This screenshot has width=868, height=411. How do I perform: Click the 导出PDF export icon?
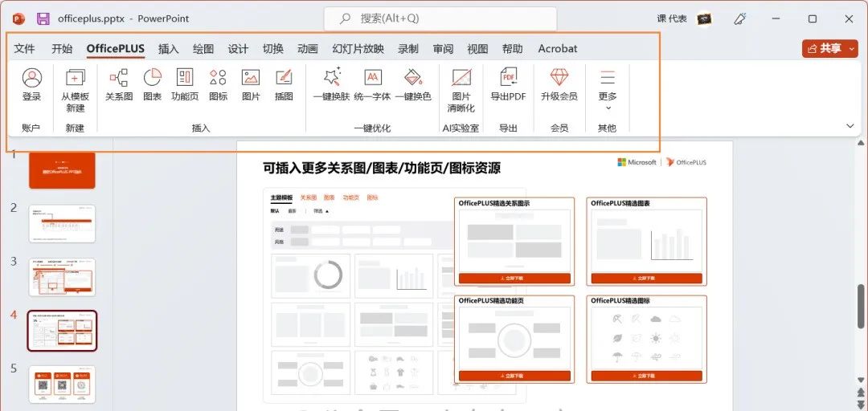(508, 85)
